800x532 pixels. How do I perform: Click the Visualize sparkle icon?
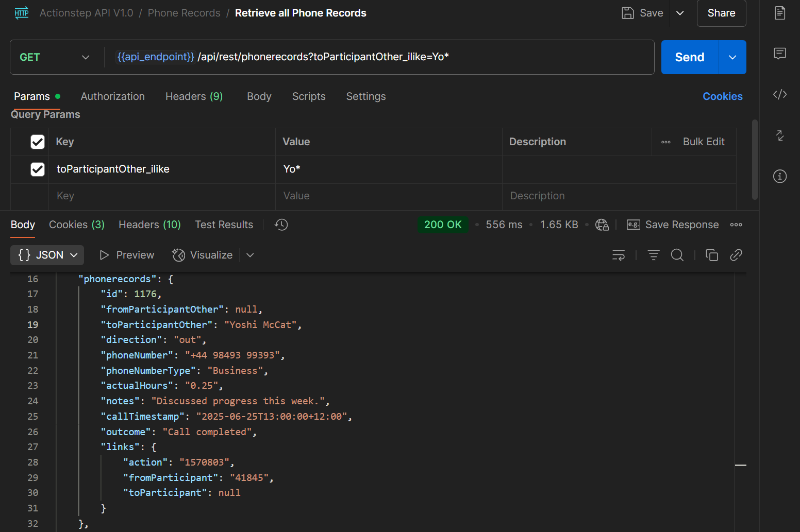(x=178, y=255)
